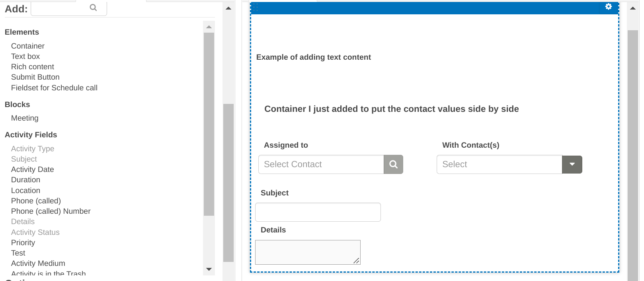Click the Select Contact input field
This screenshot has width=644, height=281.
tap(321, 164)
